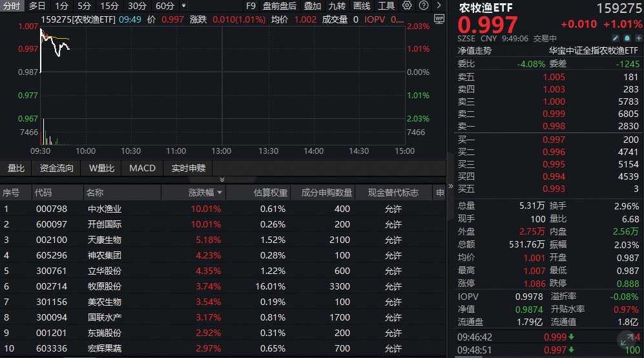Click the F9 button
Viewport: 644px width, 358px height.
251,6
